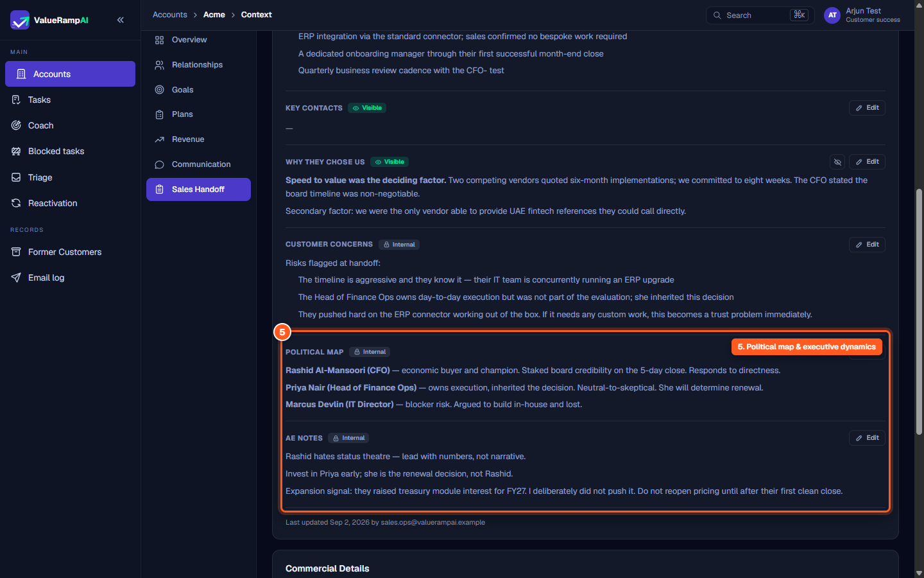
Task: Switch to the Relationships section
Action: [198, 65]
